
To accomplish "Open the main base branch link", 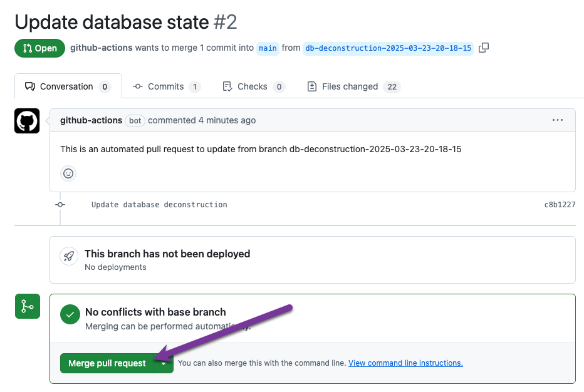I will (268, 48).
